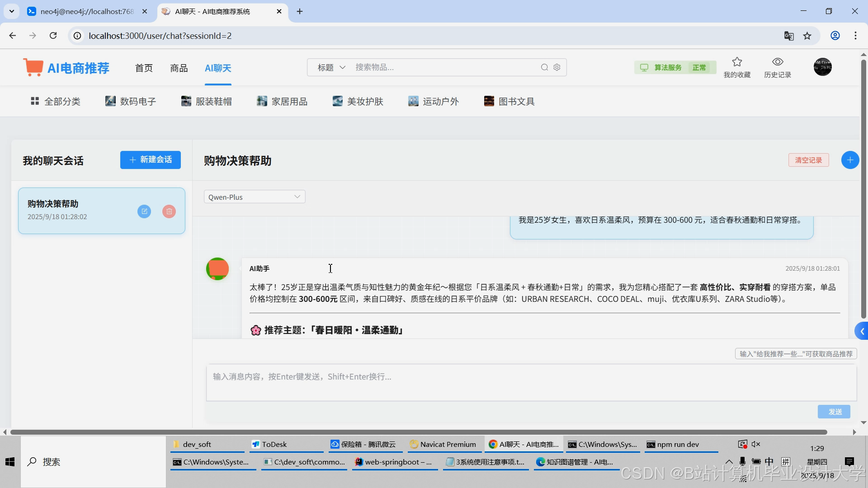The width and height of the screenshot is (868, 488).
Task: Click the edit session name icon
Action: point(144,211)
